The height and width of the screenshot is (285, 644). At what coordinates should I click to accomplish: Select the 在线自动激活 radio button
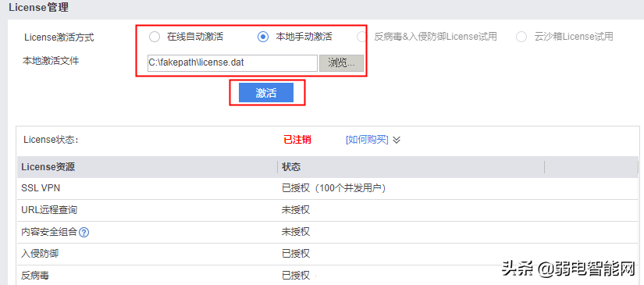click(155, 37)
